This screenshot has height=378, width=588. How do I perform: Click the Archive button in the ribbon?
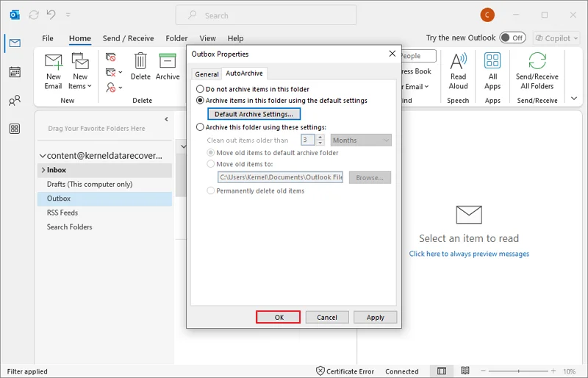click(x=168, y=66)
